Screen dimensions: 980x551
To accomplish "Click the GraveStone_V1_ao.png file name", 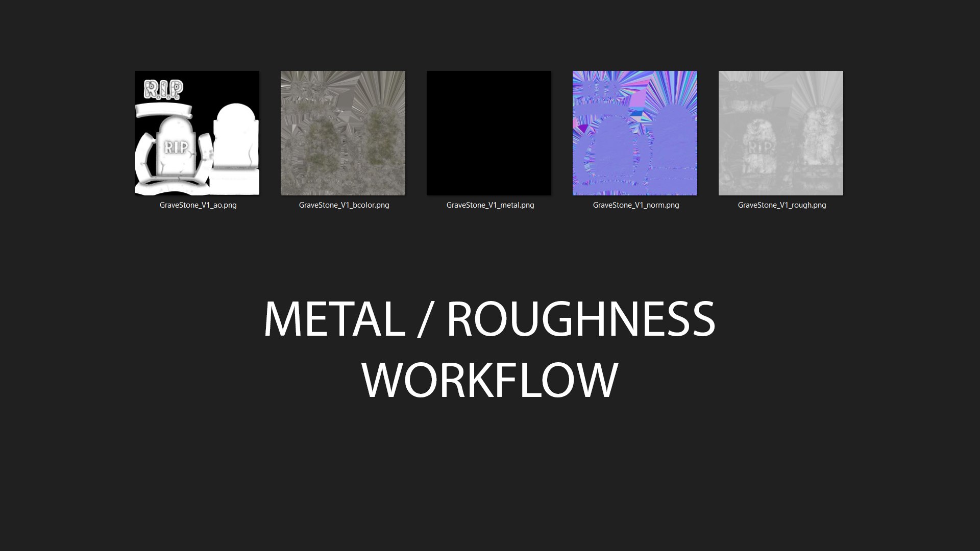I will pos(198,205).
